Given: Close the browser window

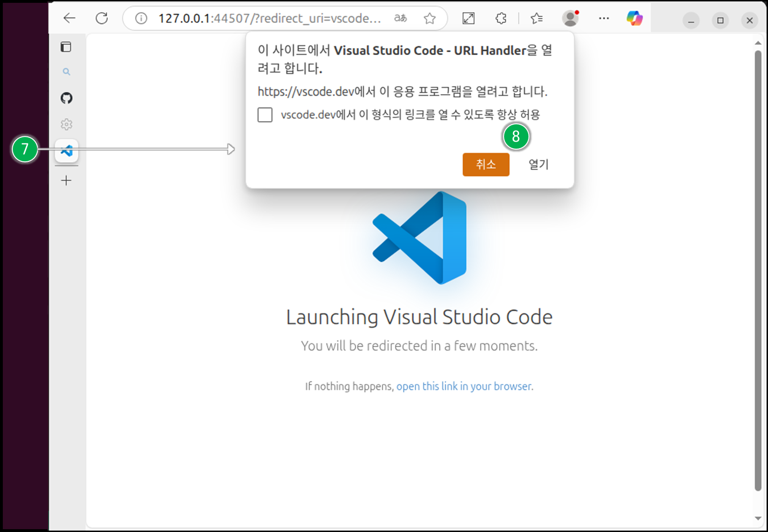Looking at the screenshot, I should pyautogui.click(x=750, y=20).
